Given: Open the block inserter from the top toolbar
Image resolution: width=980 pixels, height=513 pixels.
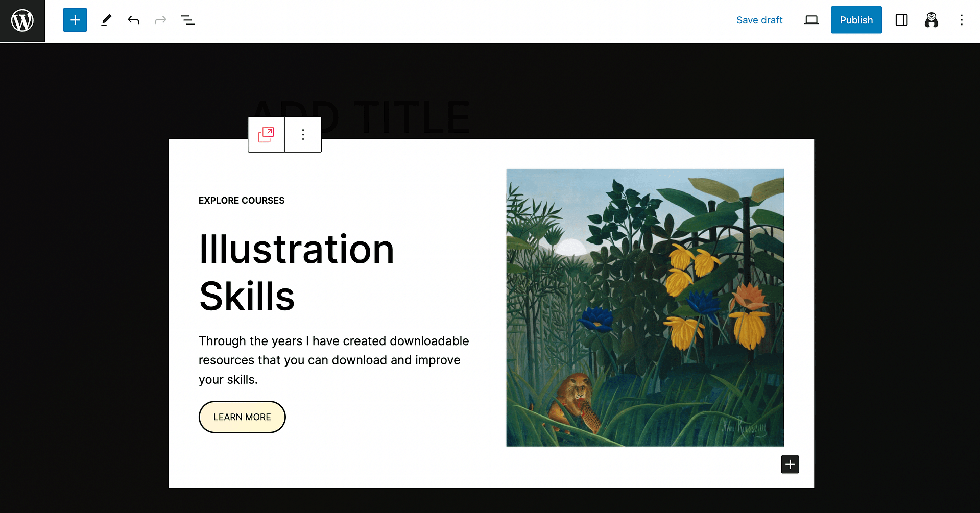Looking at the screenshot, I should tap(75, 20).
